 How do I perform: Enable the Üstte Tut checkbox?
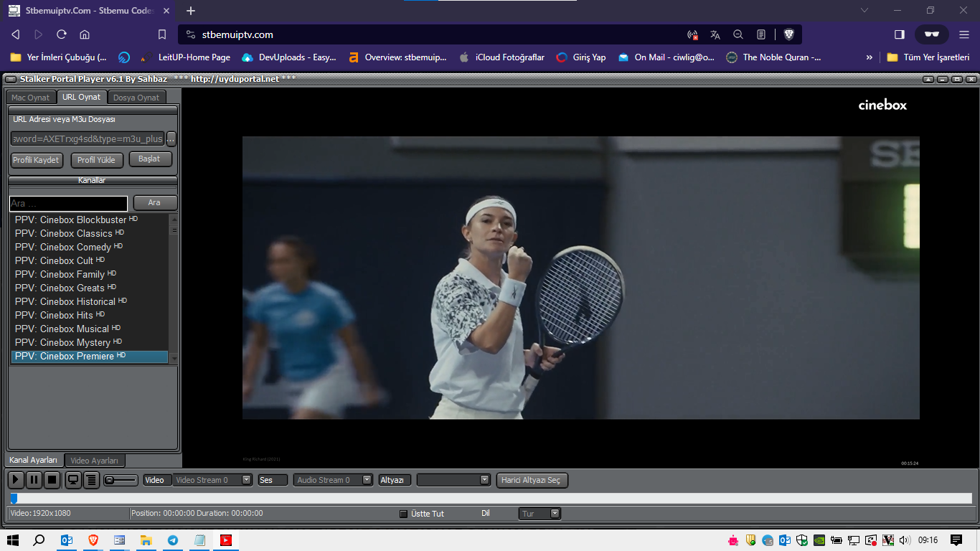pyautogui.click(x=403, y=514)
